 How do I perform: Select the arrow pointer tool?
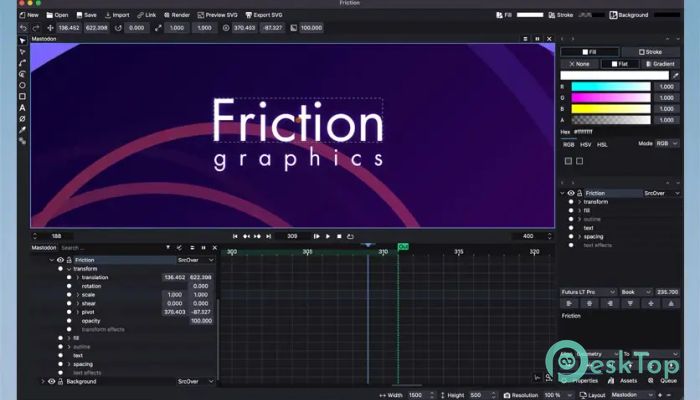click(22, 41)
